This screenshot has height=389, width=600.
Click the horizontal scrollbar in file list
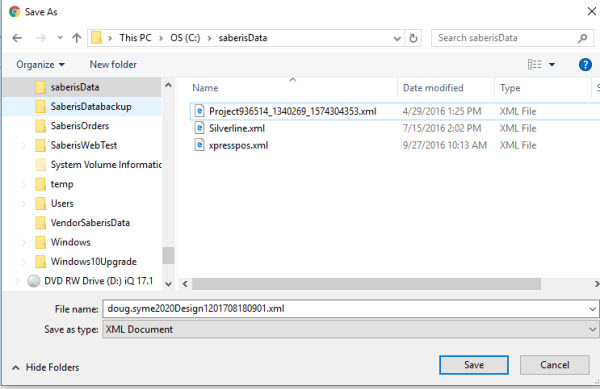tap(366, 284)
